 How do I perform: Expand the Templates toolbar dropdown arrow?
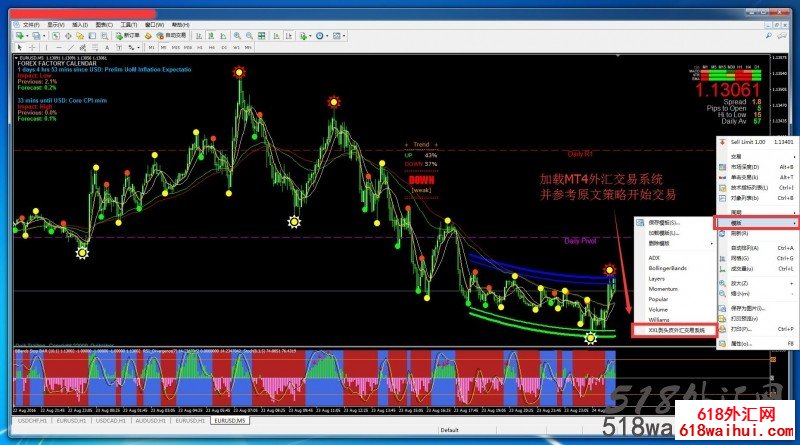(344, 36)
